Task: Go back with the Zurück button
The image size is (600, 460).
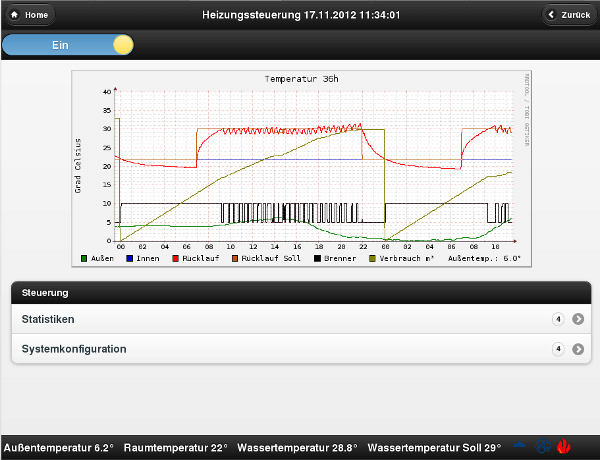Action: pyautogui.click(x=569, y=15)
